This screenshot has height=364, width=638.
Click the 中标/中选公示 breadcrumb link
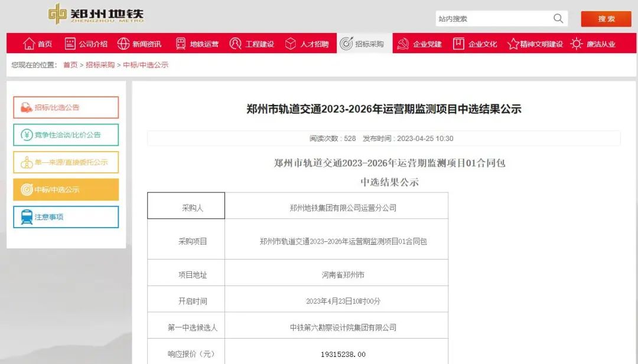[146, 65]
